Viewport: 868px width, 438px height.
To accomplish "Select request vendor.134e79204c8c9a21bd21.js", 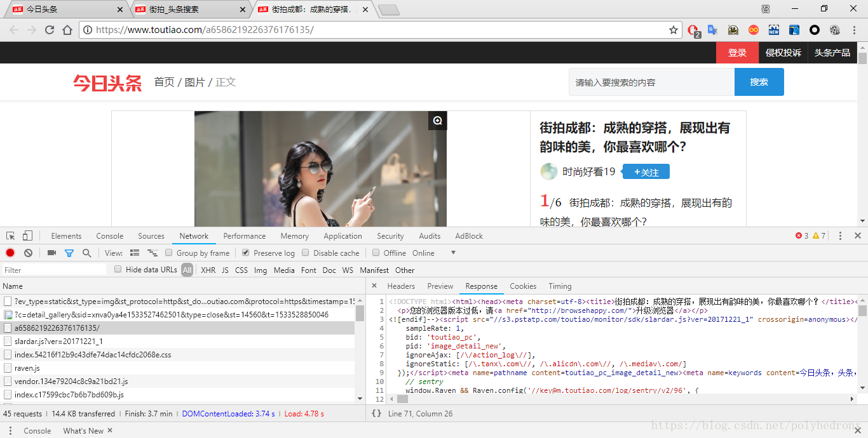I will tap(177, 381).
